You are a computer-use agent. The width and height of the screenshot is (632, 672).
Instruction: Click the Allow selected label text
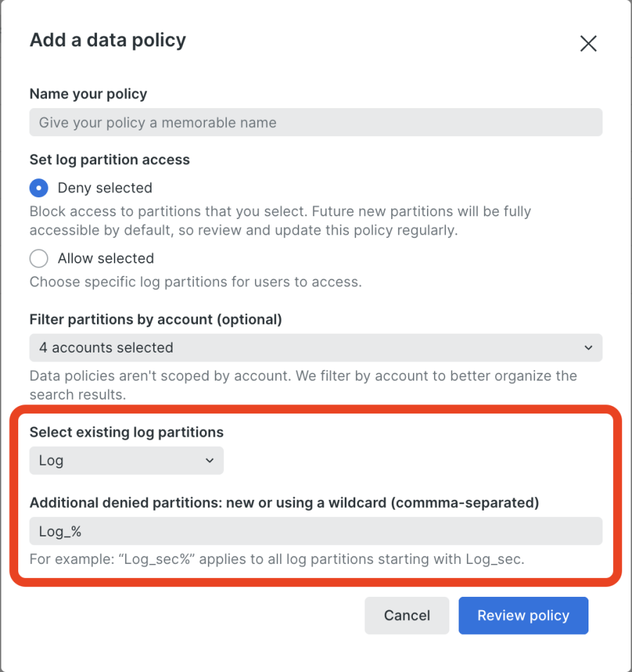click(x=105, y=258)
